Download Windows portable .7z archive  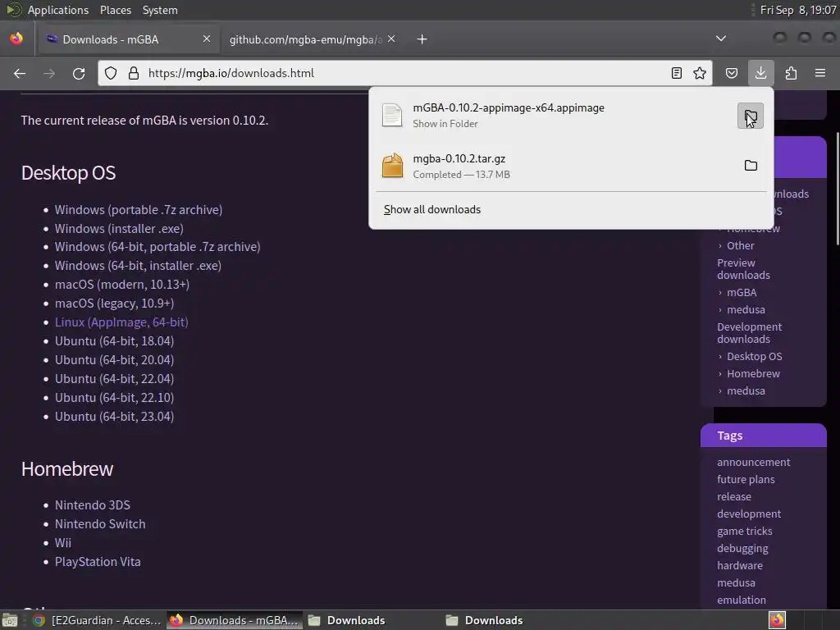(x=139, y=210)
